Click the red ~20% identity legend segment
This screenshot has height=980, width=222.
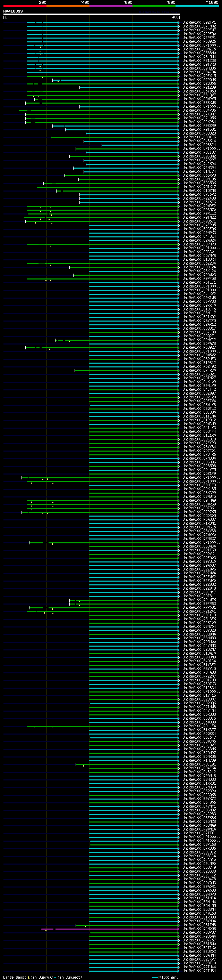[25, 6]
